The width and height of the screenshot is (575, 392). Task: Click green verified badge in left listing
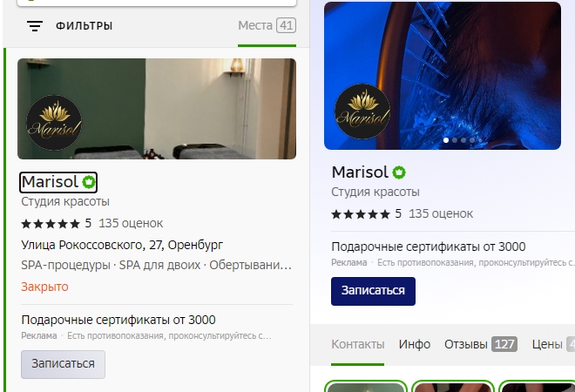pyautogui.click(x=88, y=182)
